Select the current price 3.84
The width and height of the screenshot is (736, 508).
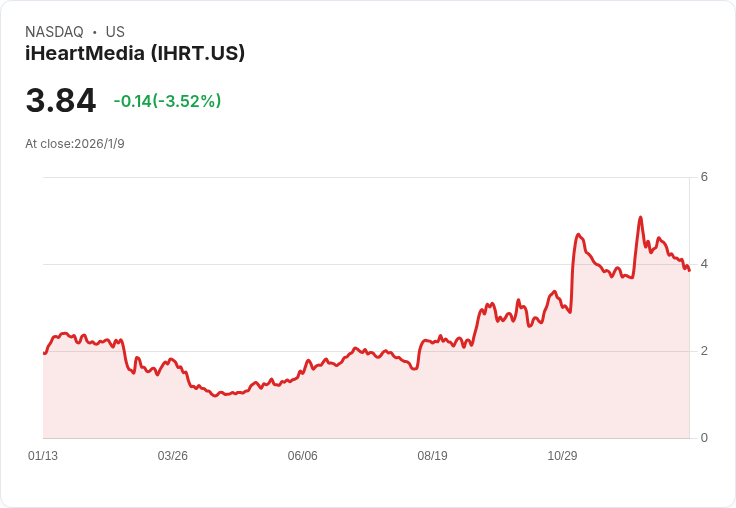61,100
